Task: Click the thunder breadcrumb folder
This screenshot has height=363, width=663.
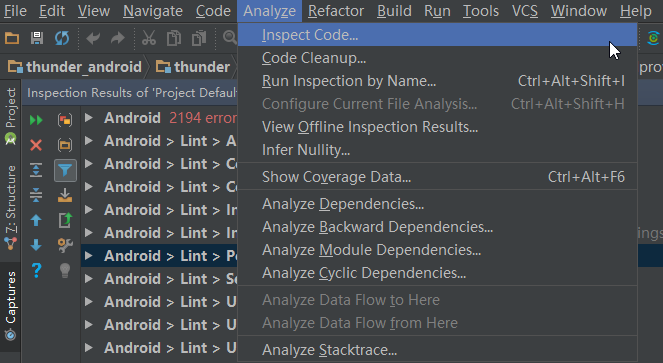Action: pyautogui.click(x=193, y=67)
